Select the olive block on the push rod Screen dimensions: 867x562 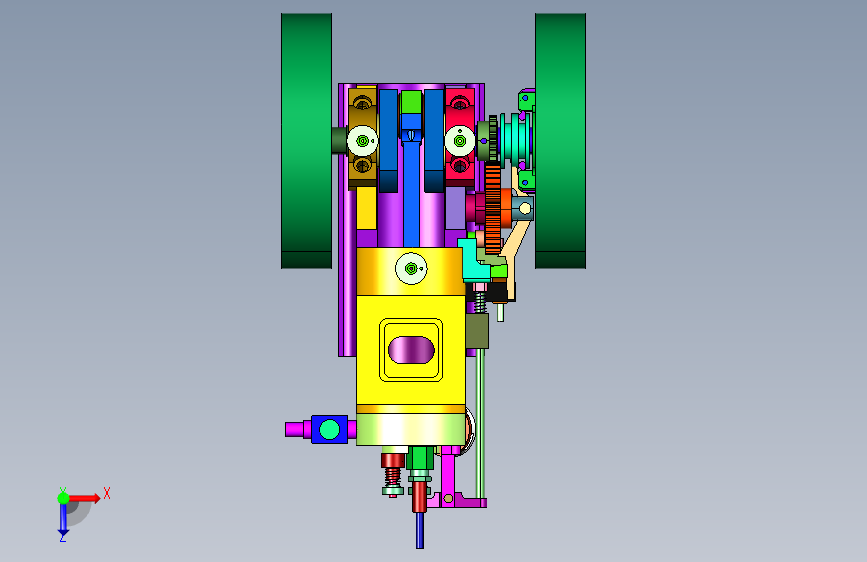tap(477, 331)
